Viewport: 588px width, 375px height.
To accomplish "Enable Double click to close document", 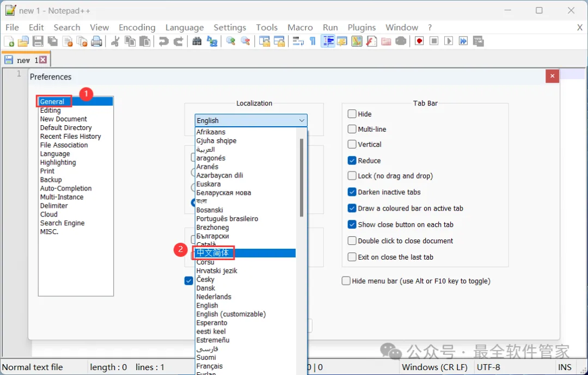I will (352, 241).
